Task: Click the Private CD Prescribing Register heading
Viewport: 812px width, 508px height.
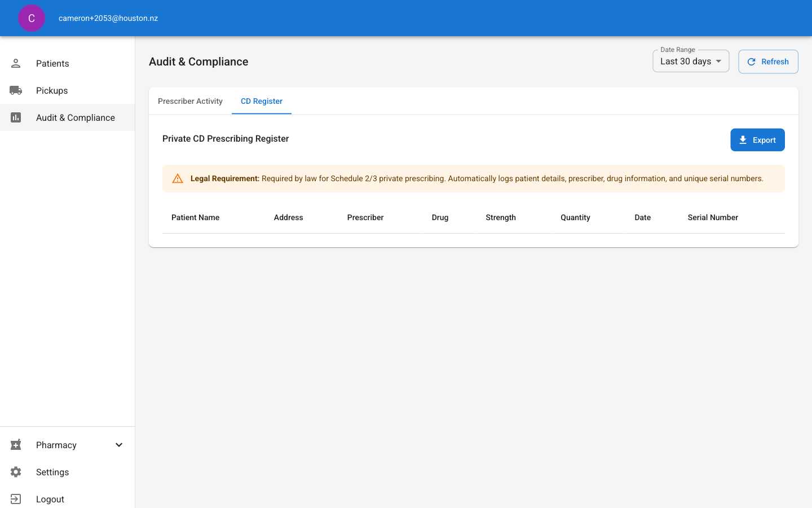Action: [226, 138]
